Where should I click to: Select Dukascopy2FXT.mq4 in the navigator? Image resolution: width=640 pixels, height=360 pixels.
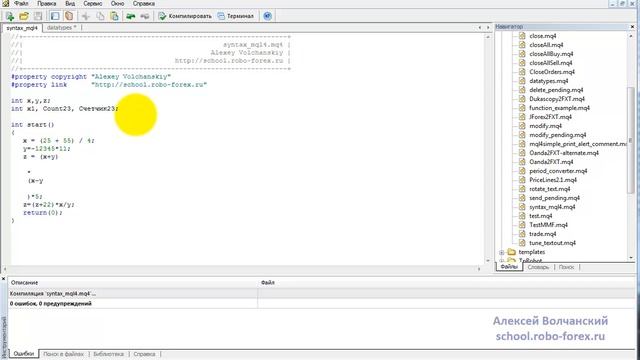pos(557,99)
